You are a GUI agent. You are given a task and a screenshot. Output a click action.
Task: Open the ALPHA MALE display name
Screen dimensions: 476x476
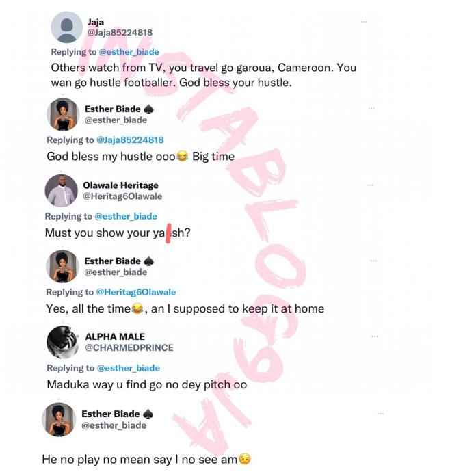115,336
